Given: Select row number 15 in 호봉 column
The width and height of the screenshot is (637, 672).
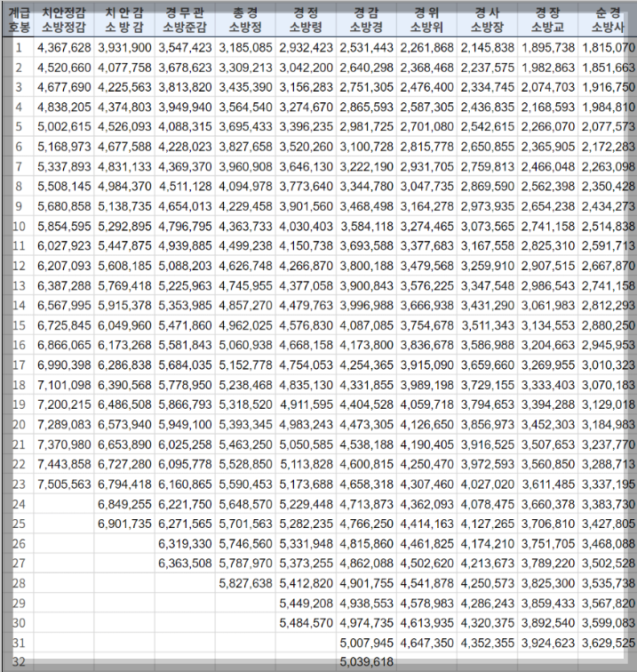Looking at the screenshot, I should pyautogui.click(x=19, y=325).
